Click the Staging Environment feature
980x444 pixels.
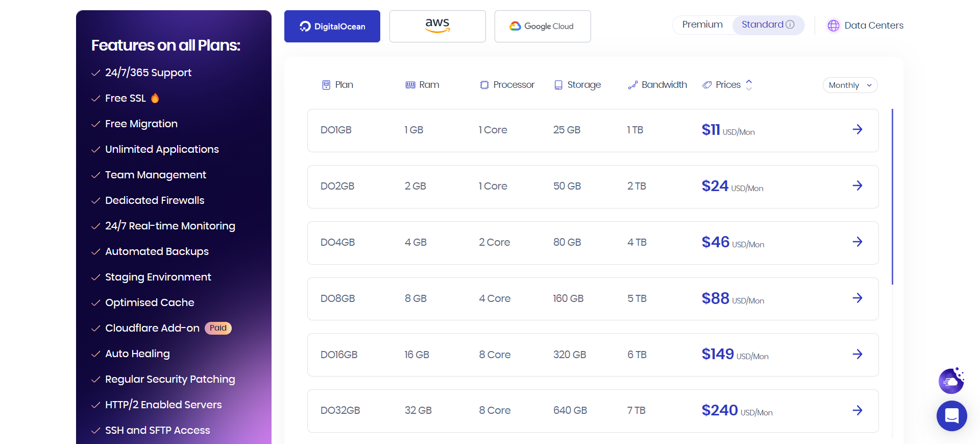tap(158, 277)
